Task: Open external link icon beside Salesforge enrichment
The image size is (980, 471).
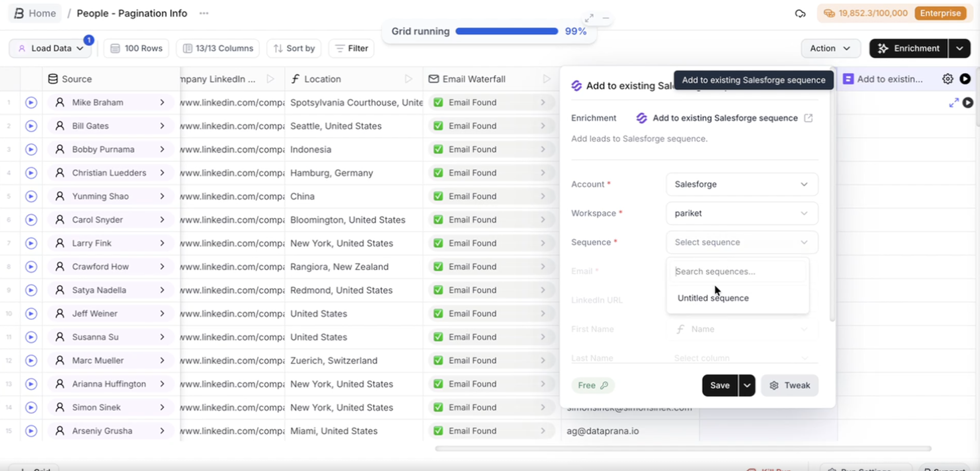Action: pos(809,118)
